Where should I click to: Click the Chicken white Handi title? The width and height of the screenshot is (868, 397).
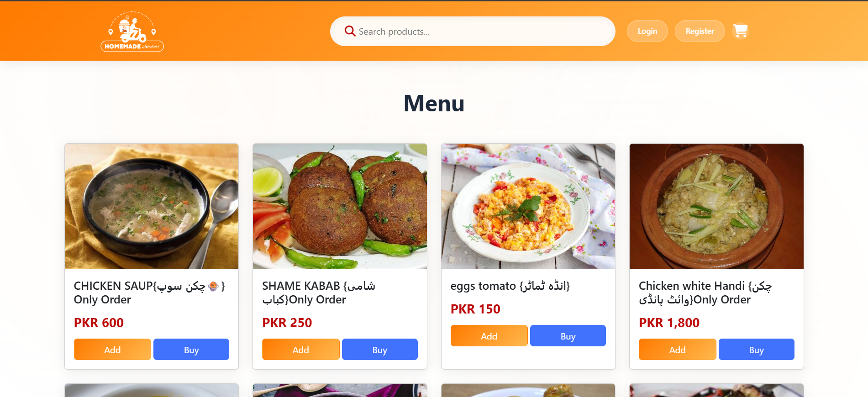point(705,293)
